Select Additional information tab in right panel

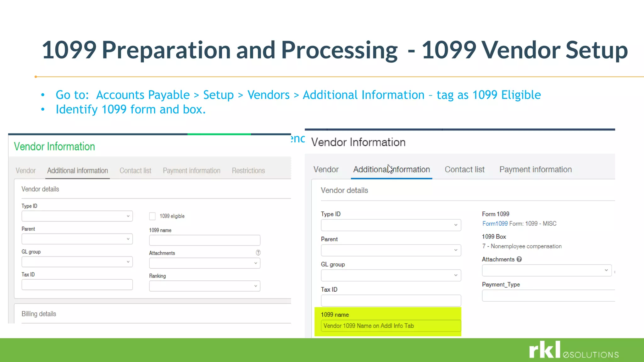[391, 169]
